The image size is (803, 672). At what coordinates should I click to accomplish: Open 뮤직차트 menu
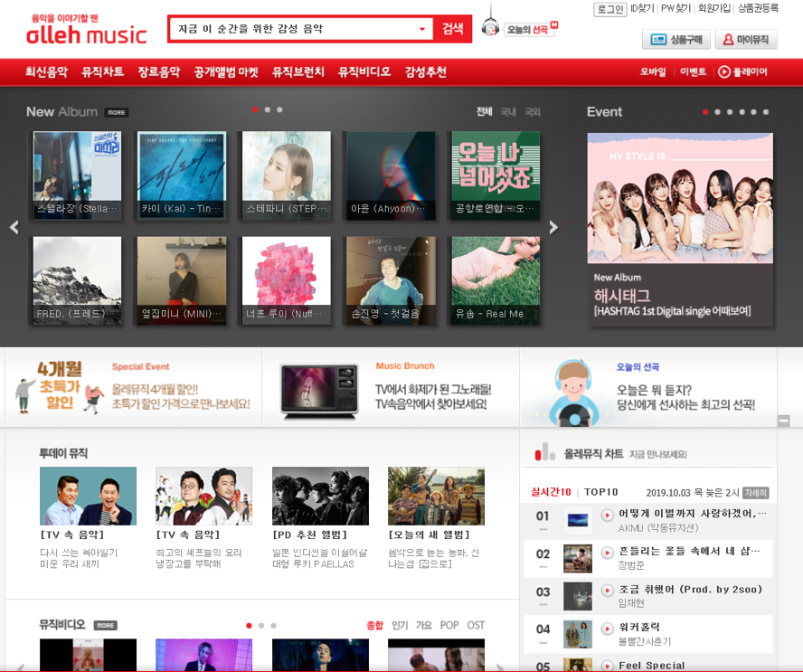pos(103,71)
